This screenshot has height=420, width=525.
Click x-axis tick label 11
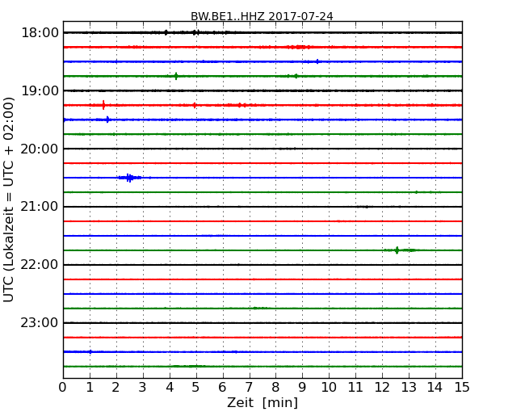(355, 388)
